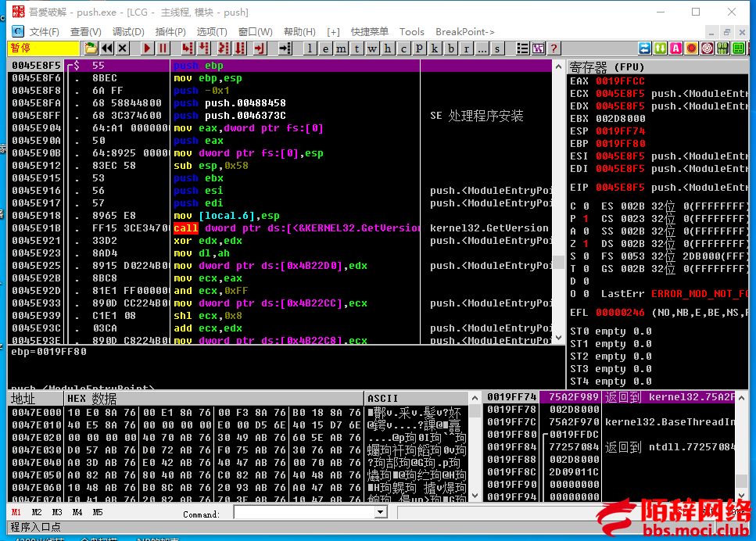Viewport: 756px width, 541px height.
Task: Open the [+] menu
Action: click(333, 32)
